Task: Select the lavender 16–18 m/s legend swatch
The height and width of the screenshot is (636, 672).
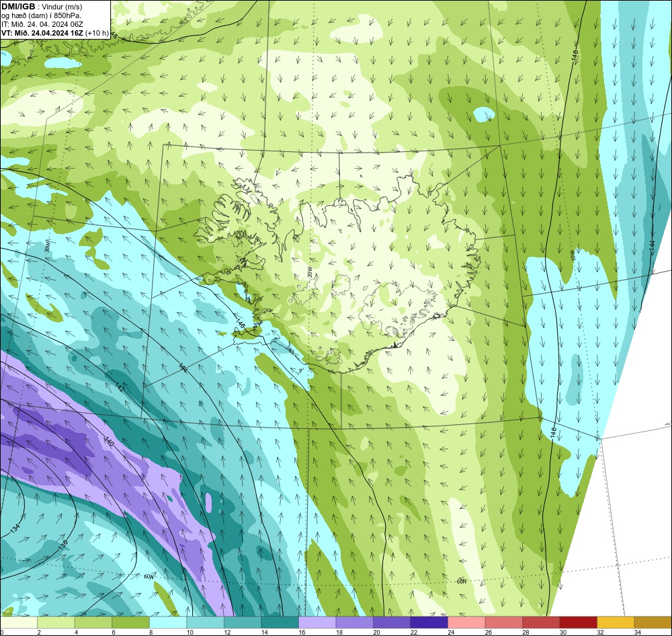Action: pyautogui.click(x=317, y=623)
